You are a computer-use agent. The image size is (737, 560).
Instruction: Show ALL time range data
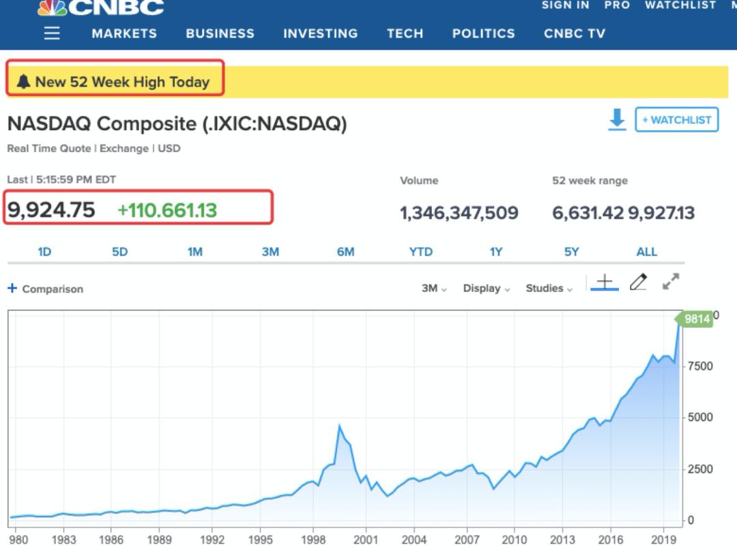coord(646,252)
